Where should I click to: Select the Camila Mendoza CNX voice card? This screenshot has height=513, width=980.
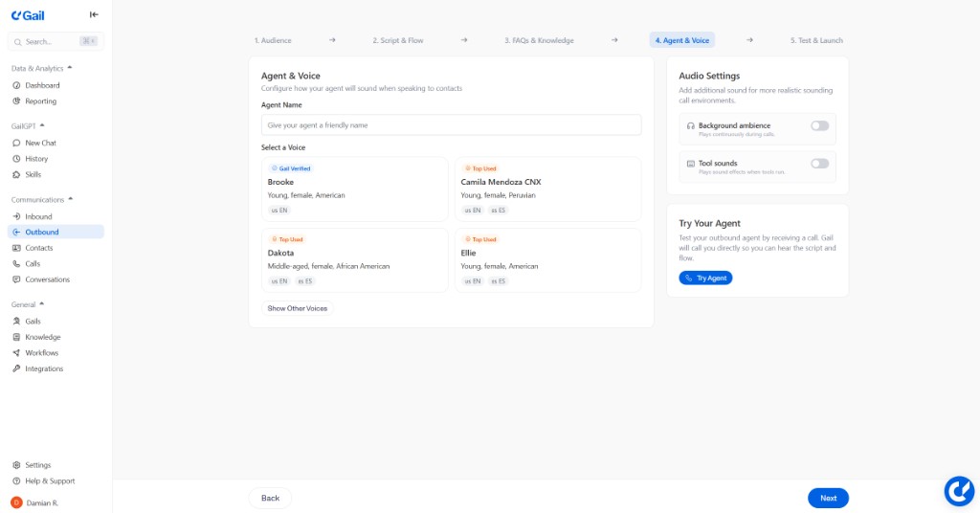click(x=547, y=190)
